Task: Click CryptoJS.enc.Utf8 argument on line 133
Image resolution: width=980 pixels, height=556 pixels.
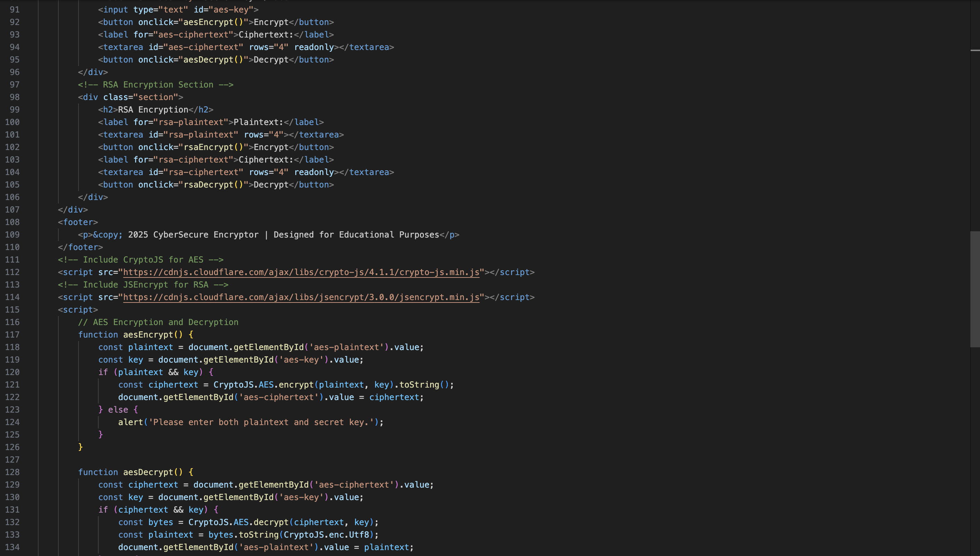Action: pyautogui.click(x=326, y=534)
